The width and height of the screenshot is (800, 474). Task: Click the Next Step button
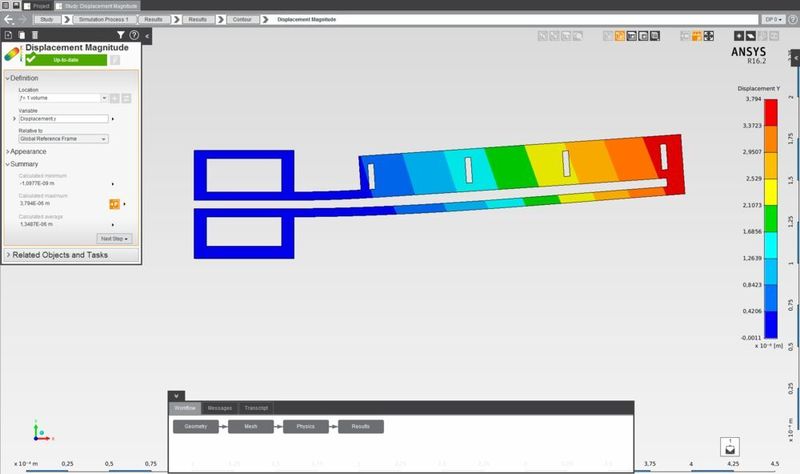coord(114,239)
